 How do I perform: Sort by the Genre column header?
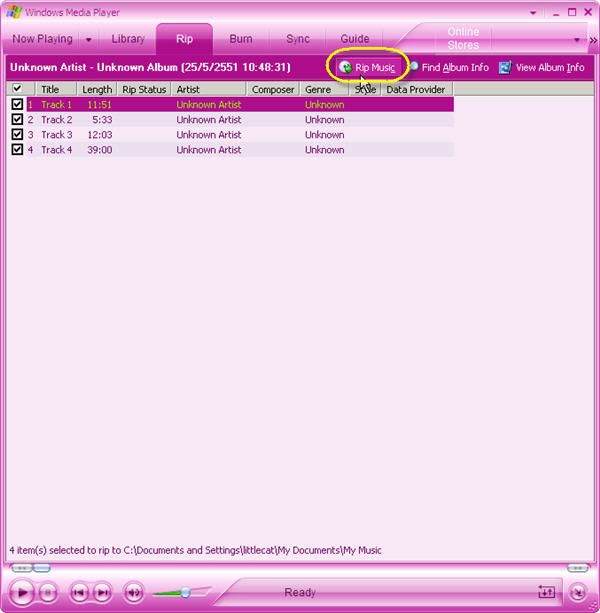[x=324, y=89]
